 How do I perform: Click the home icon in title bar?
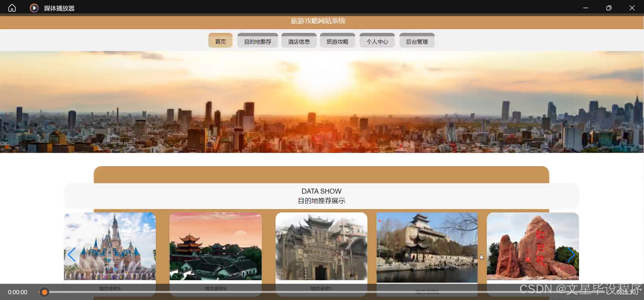click(x=12, y=8)
